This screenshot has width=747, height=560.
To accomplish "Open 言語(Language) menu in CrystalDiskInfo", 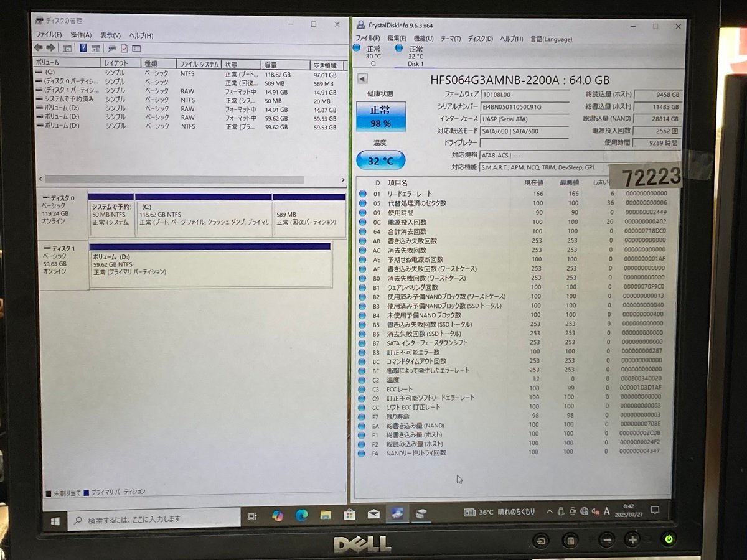I will click(551, 39).
